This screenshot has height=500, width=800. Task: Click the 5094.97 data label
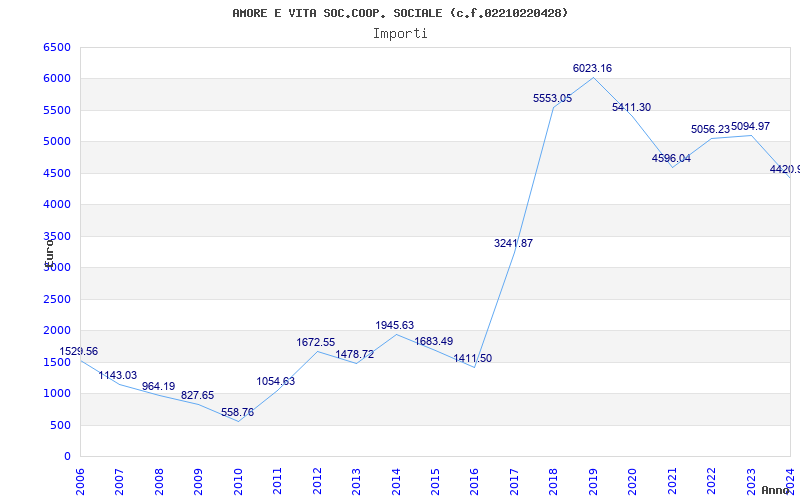click(x=751, y=126)
